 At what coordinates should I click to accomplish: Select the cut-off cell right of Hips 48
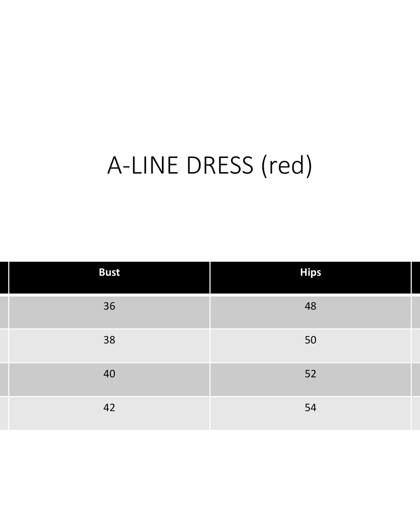click(x=416, y=312)
